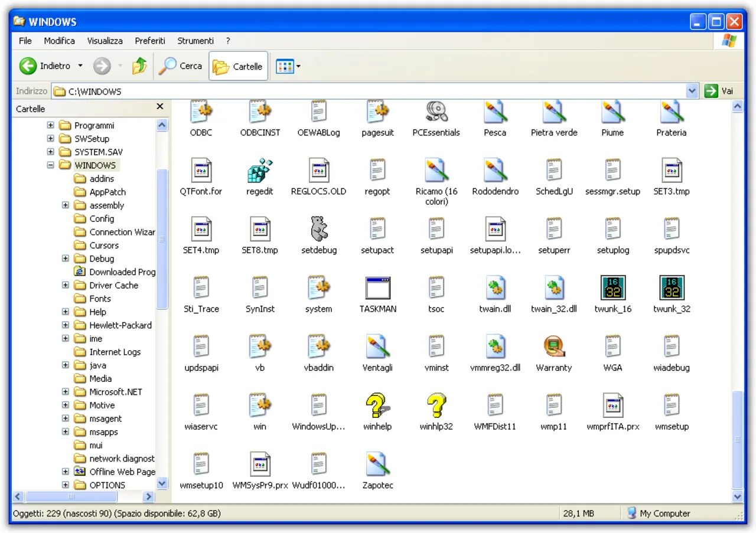Viewport: 756px width, 533px height.
Task: Close the Cartelle folders pane
Action: point(159,107)
